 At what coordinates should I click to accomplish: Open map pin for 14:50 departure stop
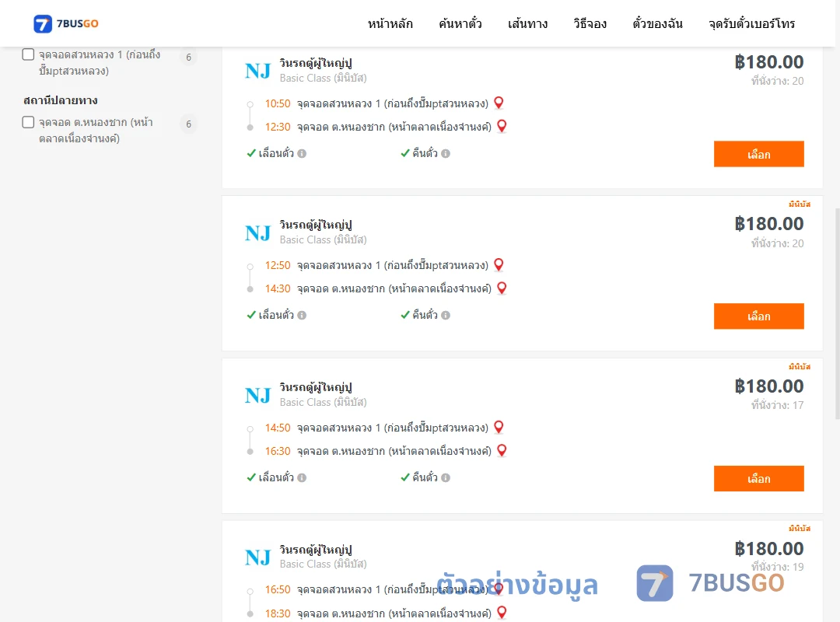pyautogui.click(x=499, y=427)
